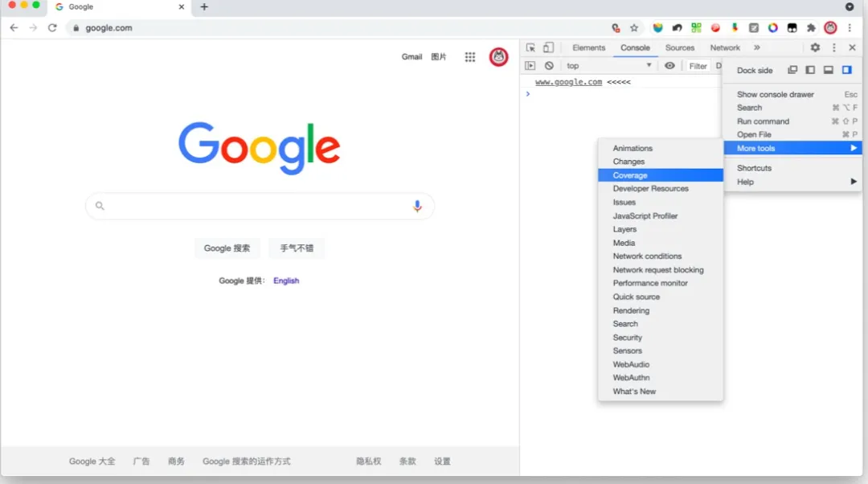Open a new tab with the plus button

204,6
